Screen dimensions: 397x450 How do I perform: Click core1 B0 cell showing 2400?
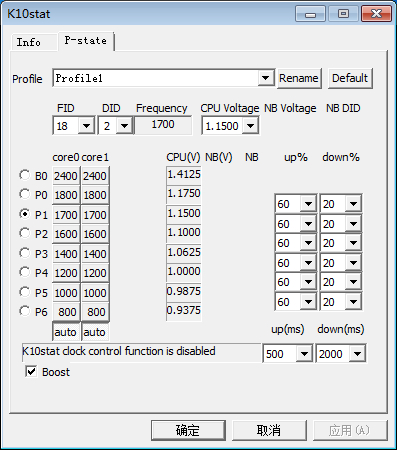coord(95,176)
